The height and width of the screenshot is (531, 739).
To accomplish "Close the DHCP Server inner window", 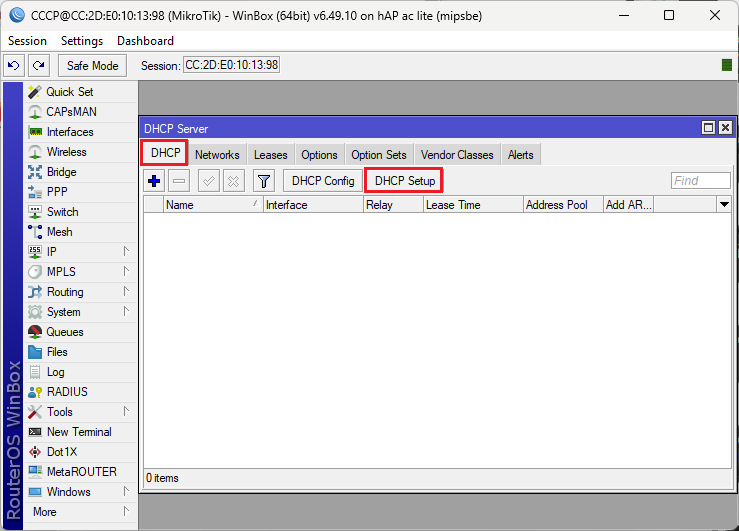I will click(725, 128).
